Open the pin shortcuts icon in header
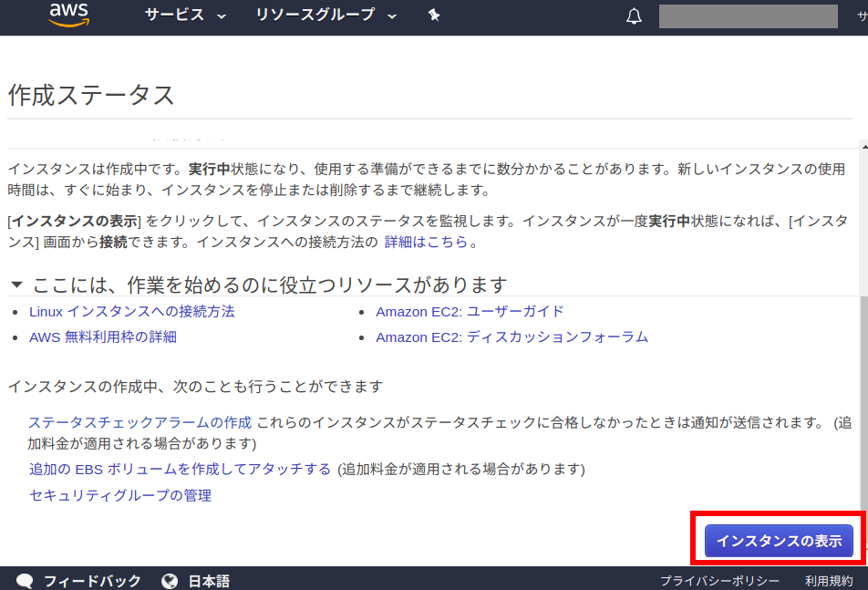 pyautogui.click(x=434, y=16)
